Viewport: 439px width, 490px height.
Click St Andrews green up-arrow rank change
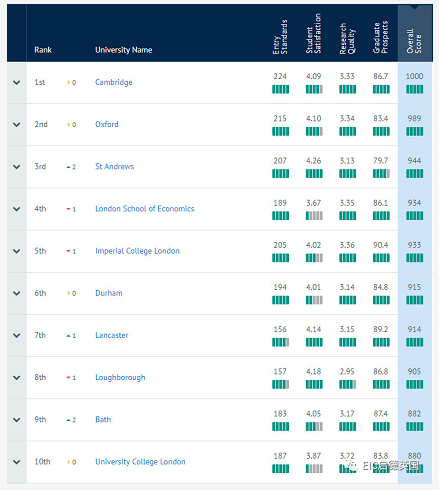[71, 167]
